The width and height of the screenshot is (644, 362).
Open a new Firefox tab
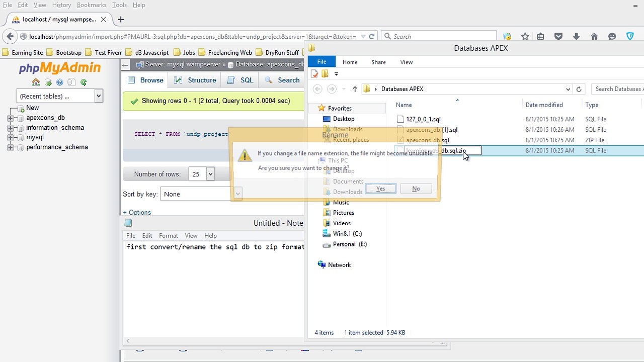120,20
